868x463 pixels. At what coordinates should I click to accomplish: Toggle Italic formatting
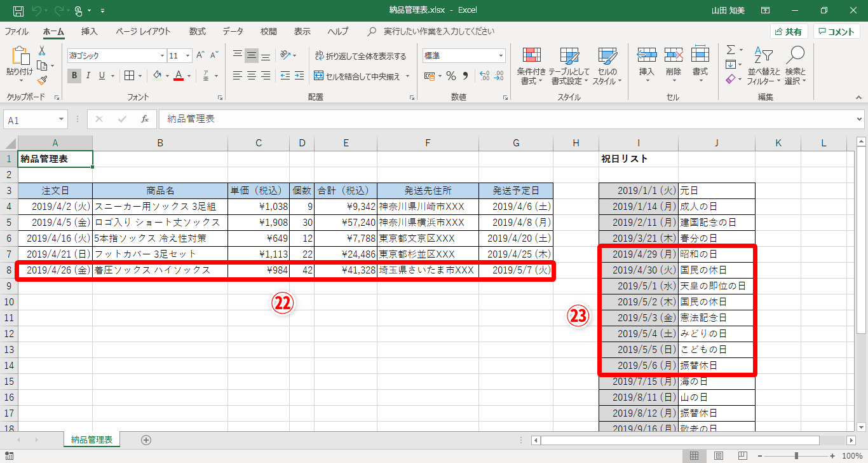click(89, 76)
